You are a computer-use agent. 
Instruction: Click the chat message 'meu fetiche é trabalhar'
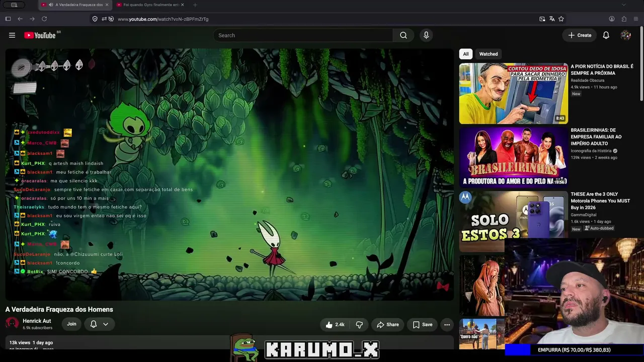point(84,172)
